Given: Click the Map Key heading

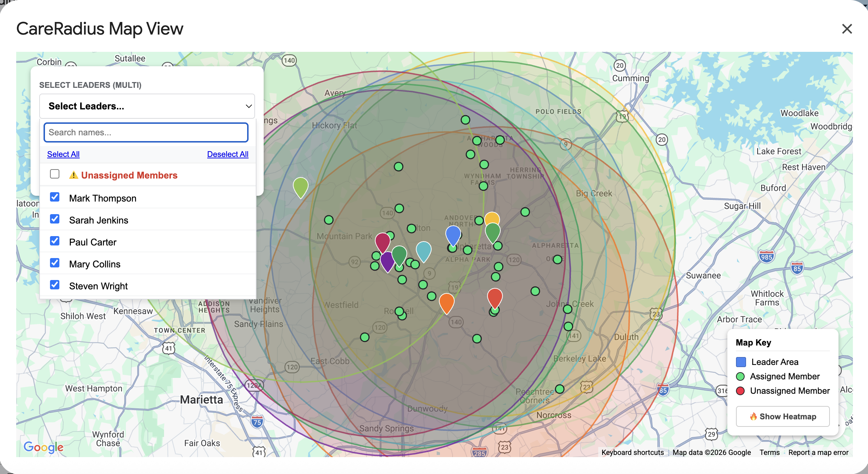Looking at the screenshot, I should pyautogui.click(x=753, y=343).
